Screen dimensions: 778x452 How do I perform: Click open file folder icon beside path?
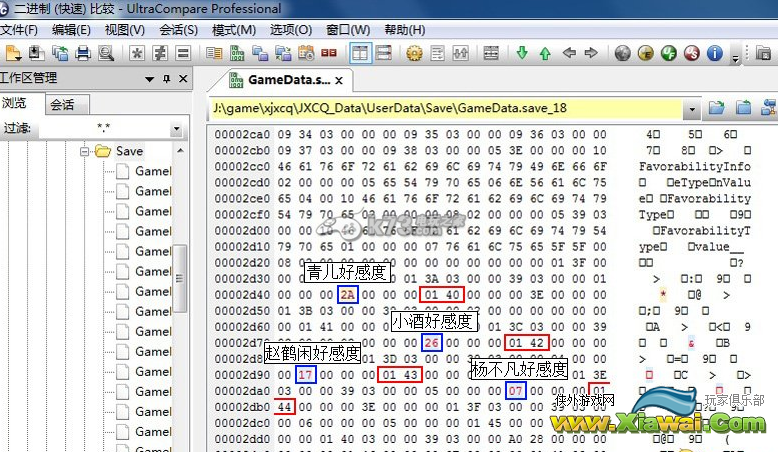pyautogui.click(x=716, y=107)
